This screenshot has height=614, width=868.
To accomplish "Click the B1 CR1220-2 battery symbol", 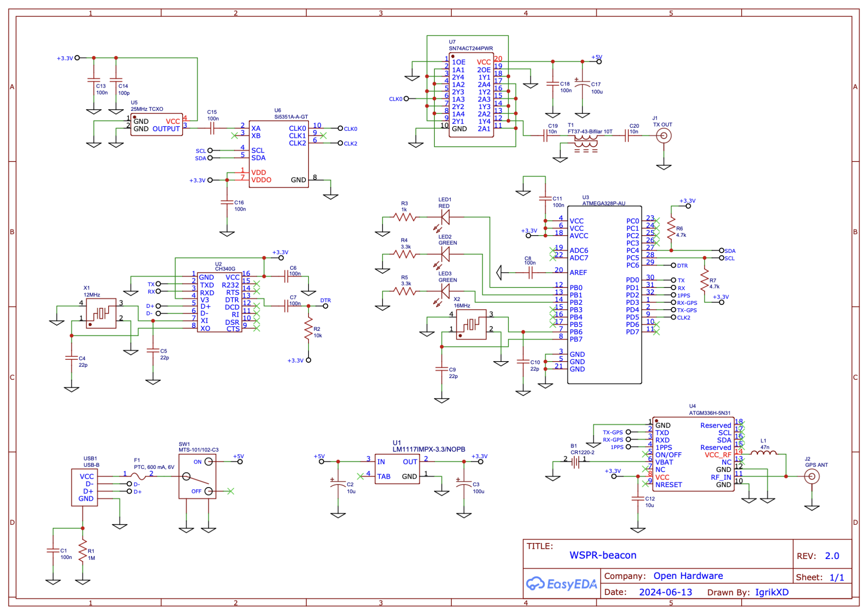I will coord(575,462).
